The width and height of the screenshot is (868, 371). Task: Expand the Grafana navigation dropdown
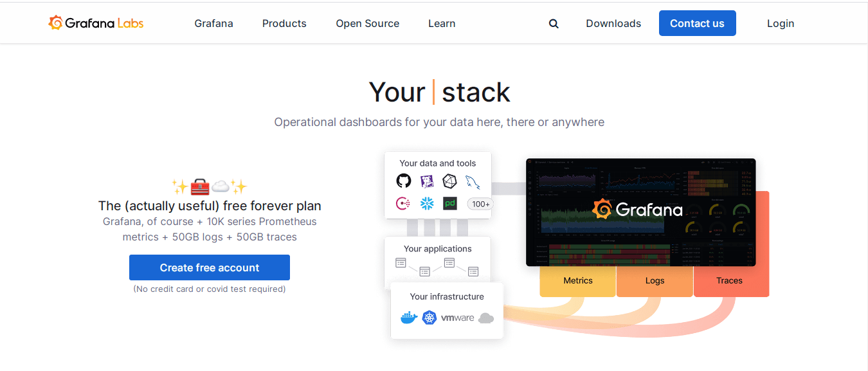(x=213, y=23)
